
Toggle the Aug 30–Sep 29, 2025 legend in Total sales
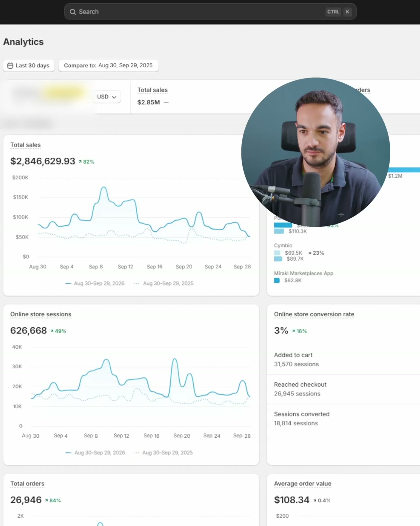(x=164, y=283)
